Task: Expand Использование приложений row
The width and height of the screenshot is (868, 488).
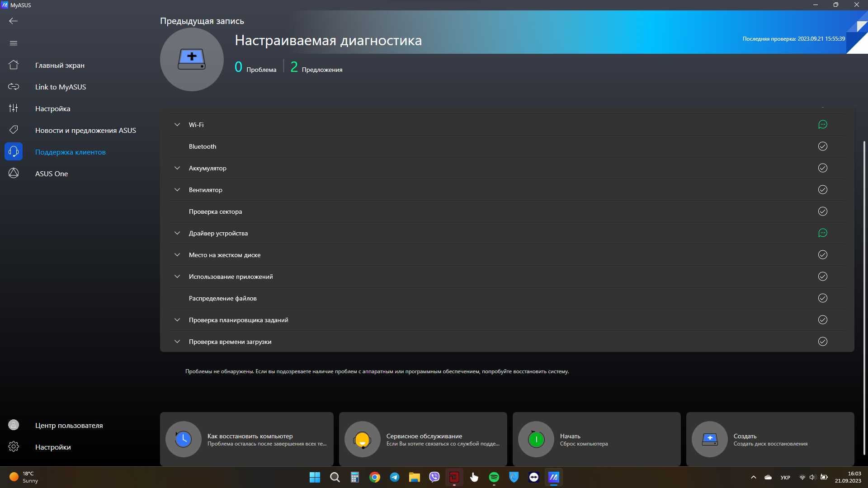Action: pyautogui.click(x=177, y=277)
